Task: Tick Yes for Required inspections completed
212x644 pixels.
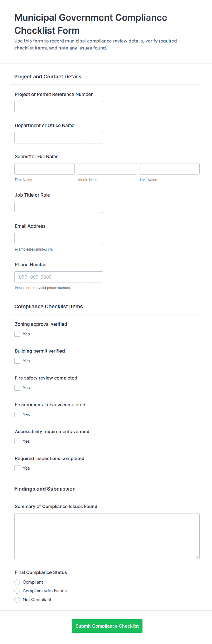Action: click(17, 468)
